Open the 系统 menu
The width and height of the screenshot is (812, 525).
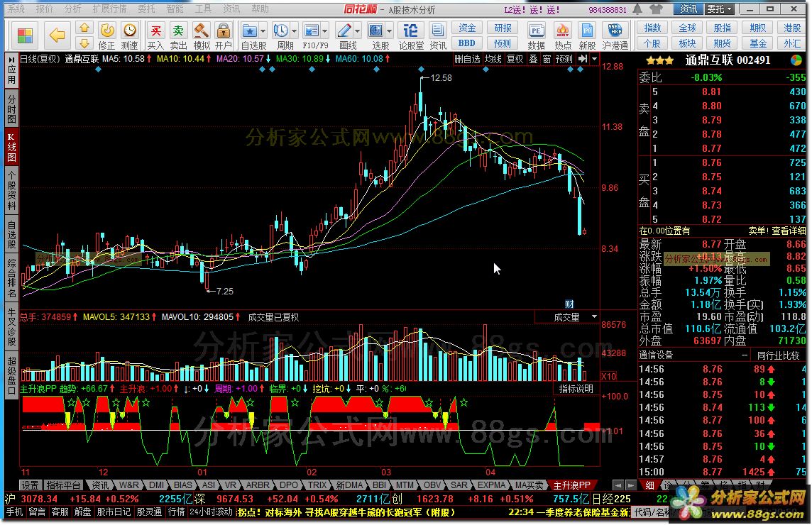click(16, 9)
